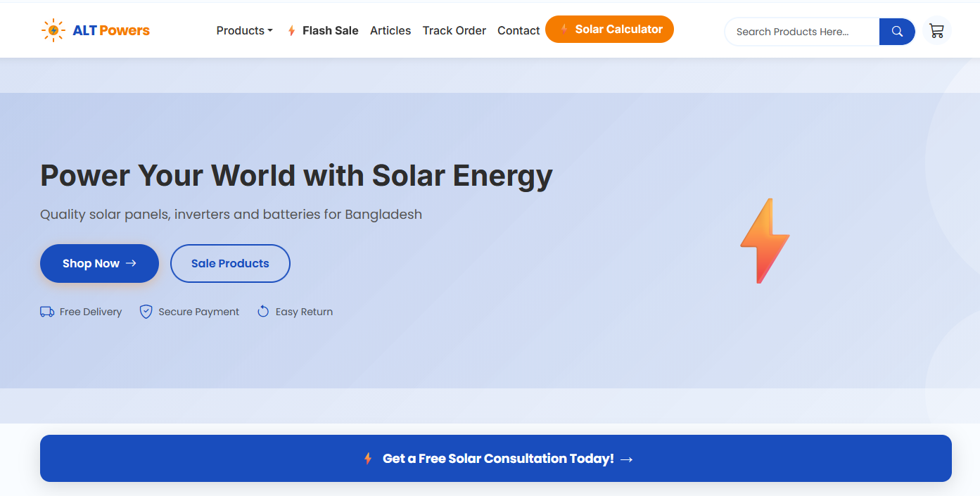This screenshot has height=496, width=980.
Task: Click the magnifier search button
Action: [x=897, y=32]
